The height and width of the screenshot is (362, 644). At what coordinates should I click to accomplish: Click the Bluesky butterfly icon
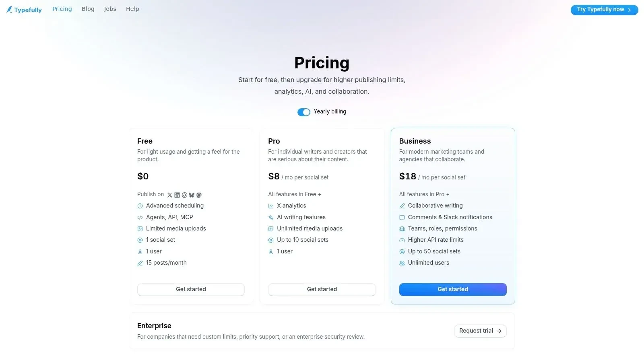[192, 195]
